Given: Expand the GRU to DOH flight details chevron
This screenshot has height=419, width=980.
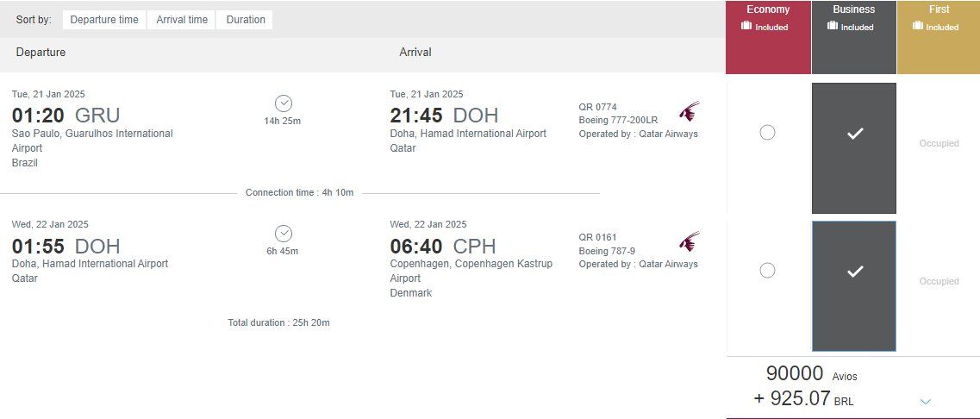Looking at the screenshot, I should [284, 103].
